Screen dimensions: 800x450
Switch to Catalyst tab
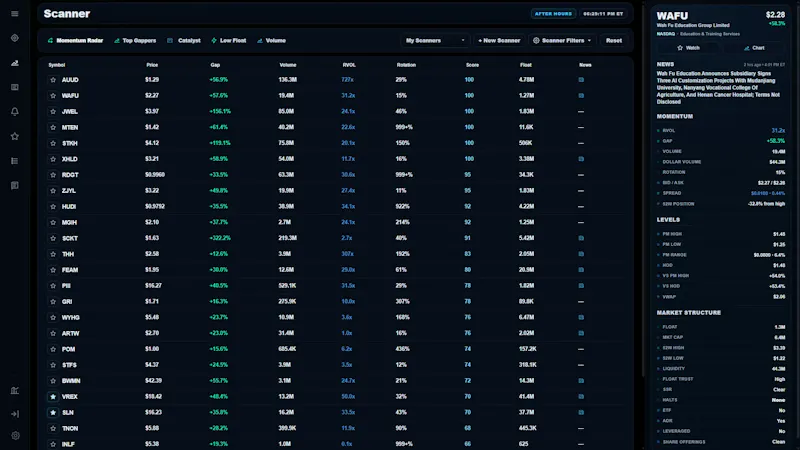pos(184,40)
